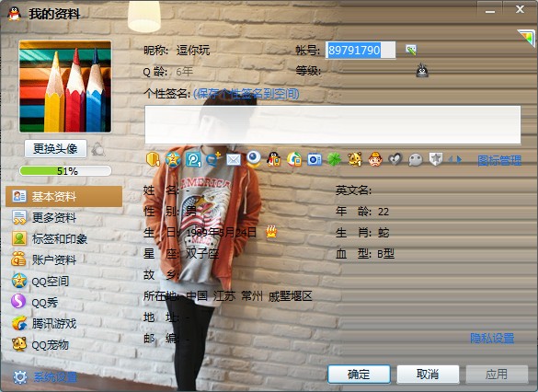Click the farmer face game icon
The width and height of the screenshot is (538, 392).
coord(375,159)
